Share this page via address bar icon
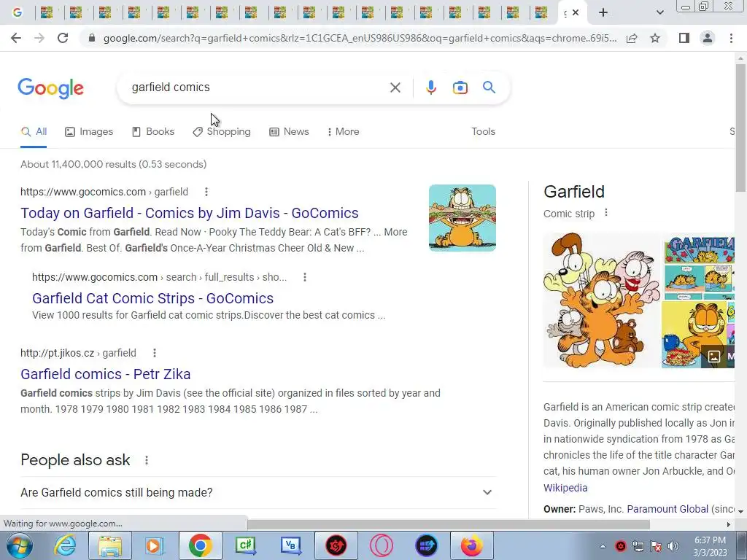747x560 pixels. [632, 38]
